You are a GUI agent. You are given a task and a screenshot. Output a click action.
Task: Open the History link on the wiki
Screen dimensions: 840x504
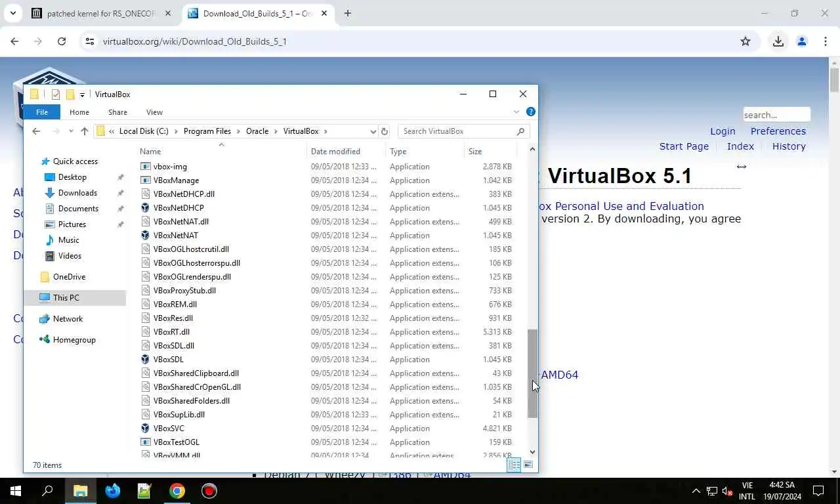click(789, 146)
